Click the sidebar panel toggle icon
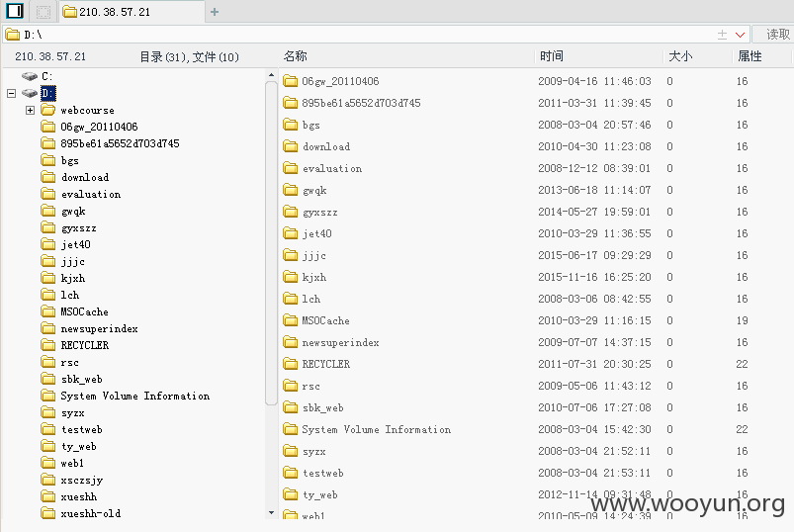Screen dimensions: 794x532 click(x=15, y=11)
